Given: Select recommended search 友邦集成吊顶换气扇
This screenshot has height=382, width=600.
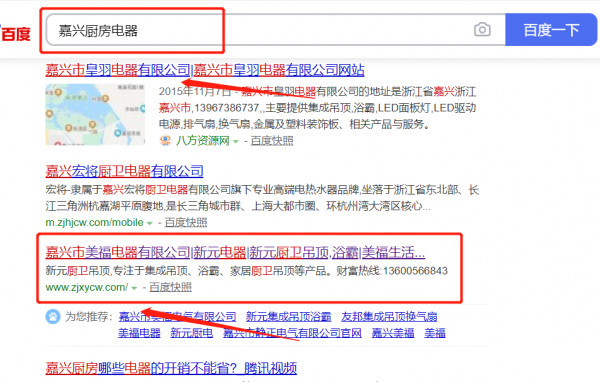Looking at the screenshot, I should click(389, 317).
